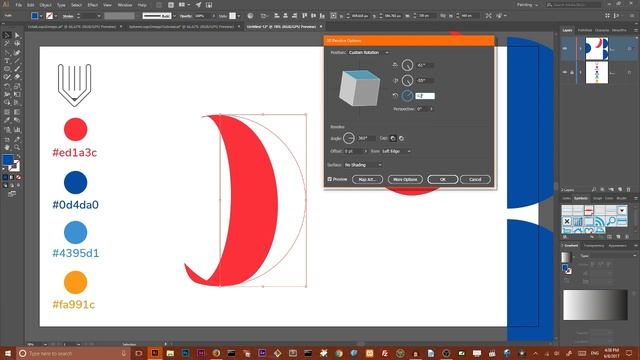The height and width of the screenshot is (360, 640).
Task: Open the Effect menu
Action: pos(93,5)
